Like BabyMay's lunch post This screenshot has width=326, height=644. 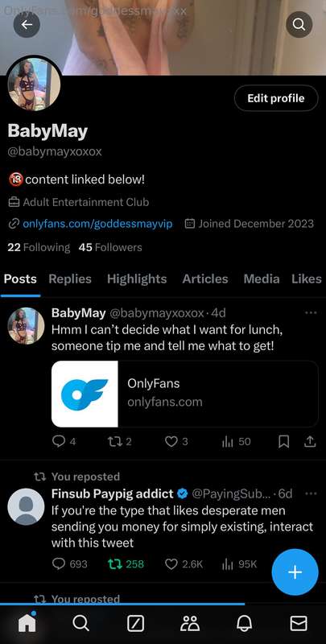[171, 441]
